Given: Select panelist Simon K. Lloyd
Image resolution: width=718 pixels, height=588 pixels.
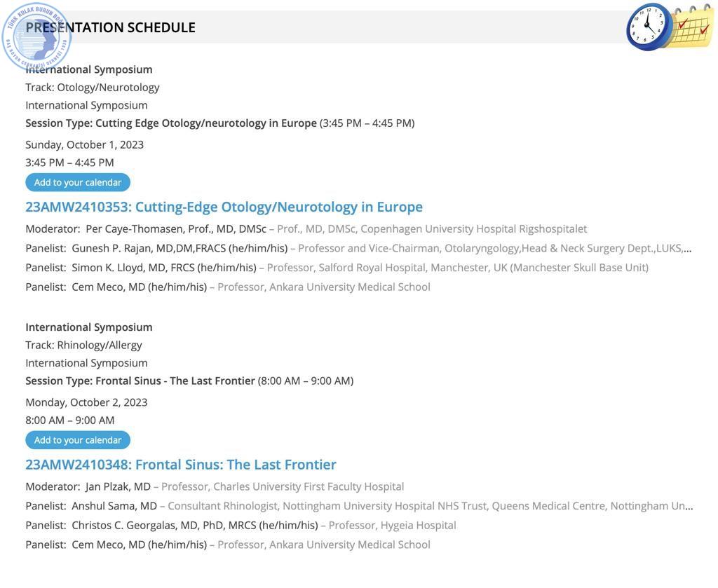Looking at the screenshot, I should (164, 267).
